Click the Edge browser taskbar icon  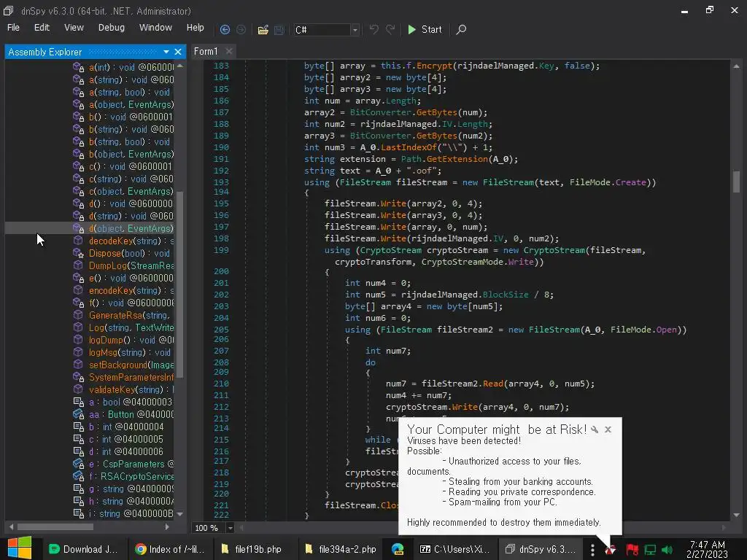[398, 549]
